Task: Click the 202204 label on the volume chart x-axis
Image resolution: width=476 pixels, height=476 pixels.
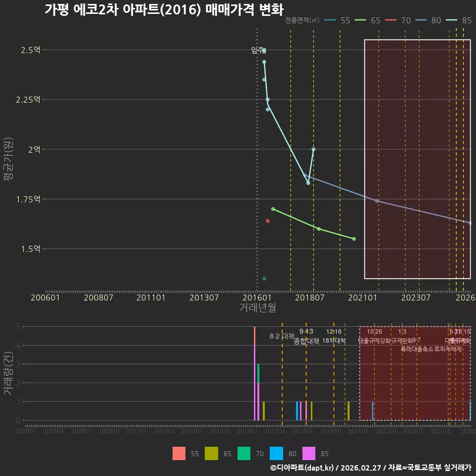Action: click(386, 431)
